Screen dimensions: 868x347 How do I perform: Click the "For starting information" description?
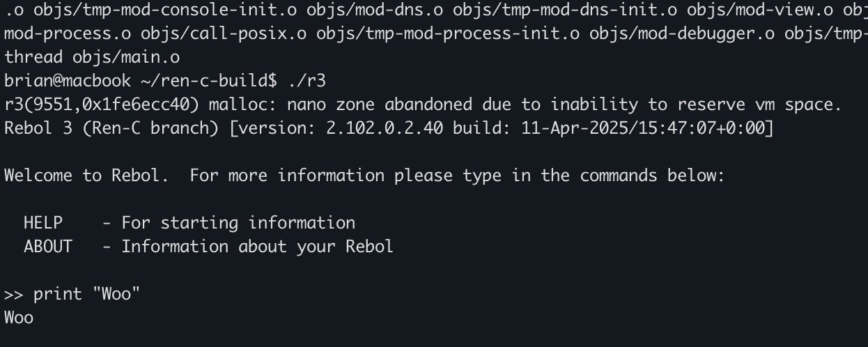[238, 223]
